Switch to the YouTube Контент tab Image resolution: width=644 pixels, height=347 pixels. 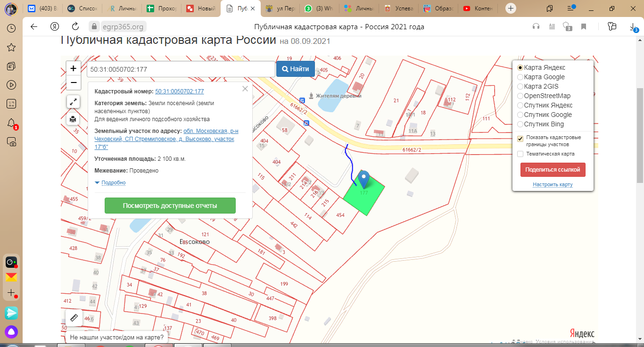tap(481, 8)
